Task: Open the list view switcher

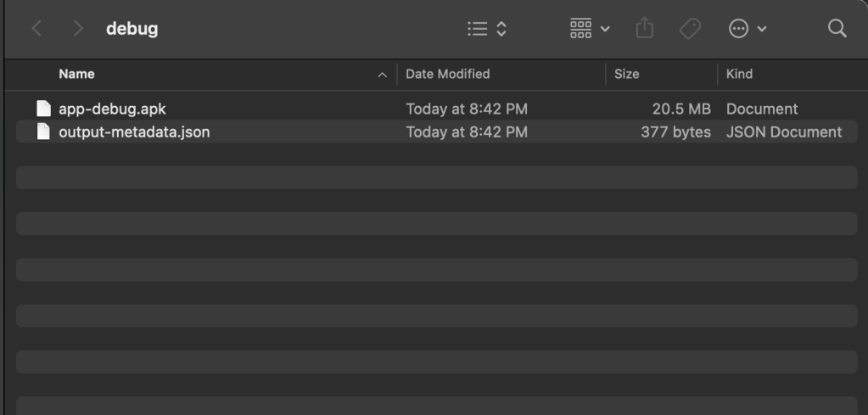Action: click(488, 29)
